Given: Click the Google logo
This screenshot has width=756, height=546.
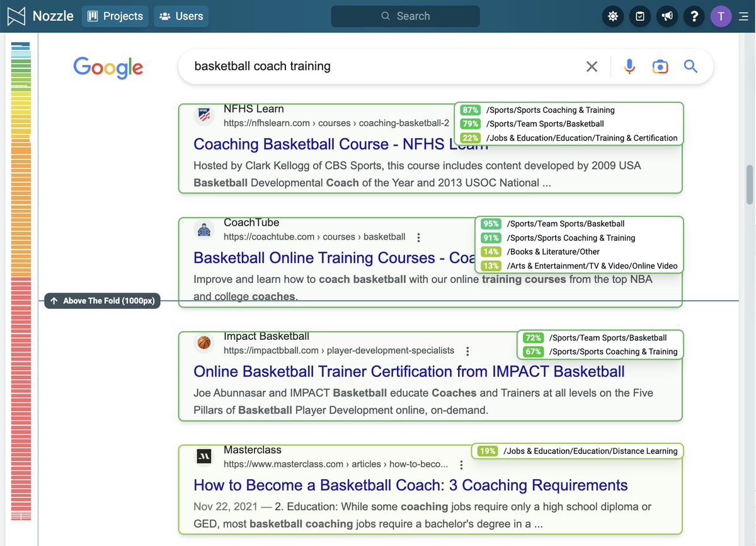Looking at the screenshot, I should (x=108, y=67).
